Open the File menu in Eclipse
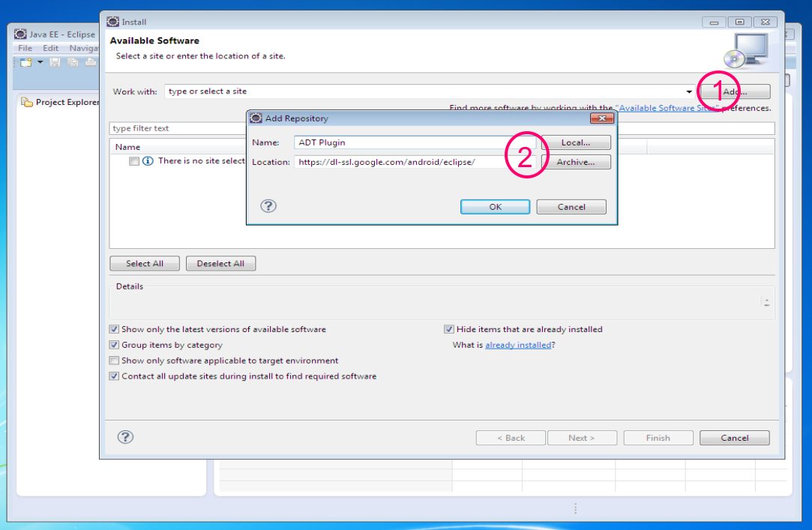Viewport: 812px width, 530px height. 25,48
